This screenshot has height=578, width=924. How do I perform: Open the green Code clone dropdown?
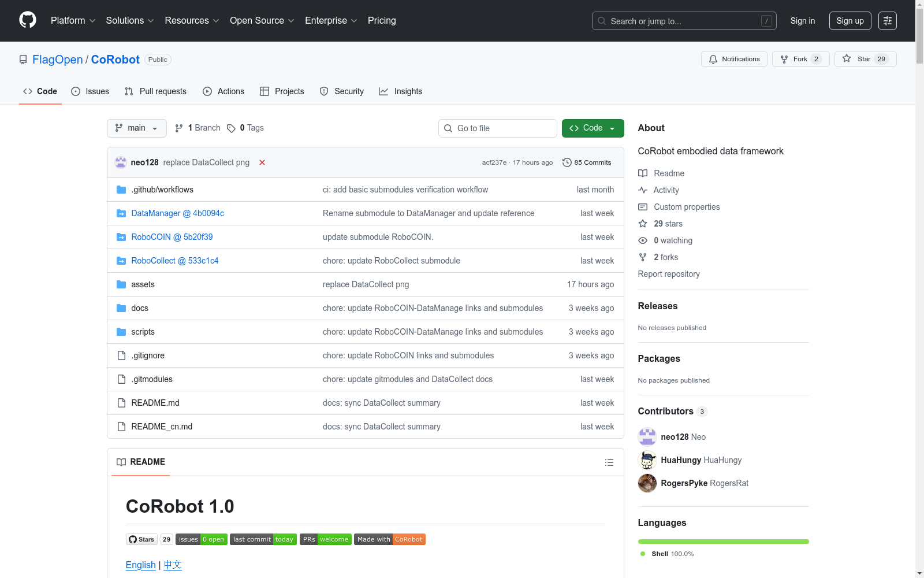[593, 128]
